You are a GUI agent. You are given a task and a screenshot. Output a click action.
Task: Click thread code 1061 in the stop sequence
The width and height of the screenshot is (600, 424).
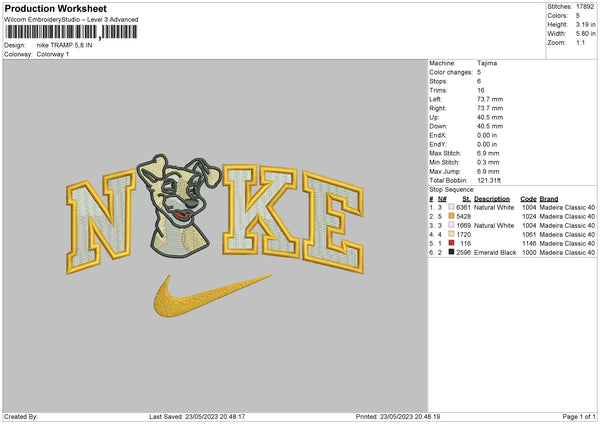(529, 235)
